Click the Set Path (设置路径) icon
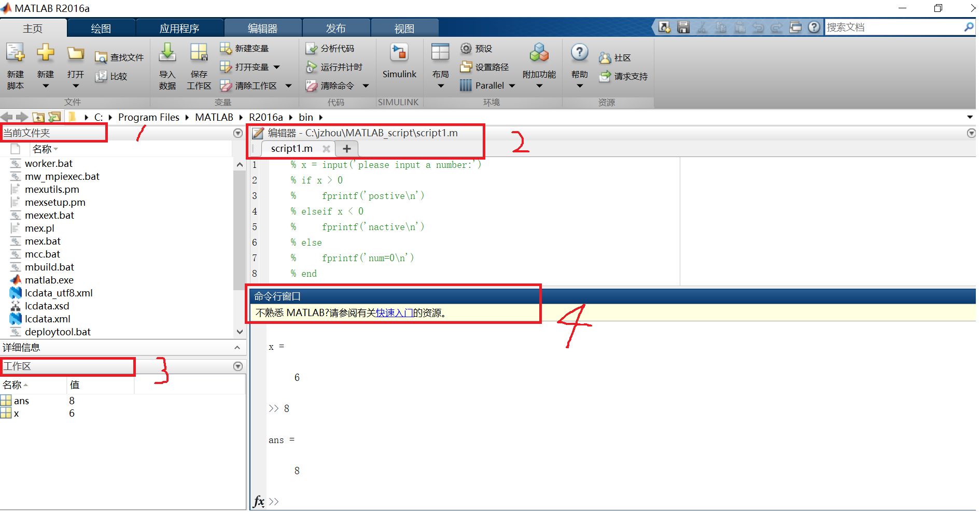Viewport: 980px width, 512px height. pos(466,67)
